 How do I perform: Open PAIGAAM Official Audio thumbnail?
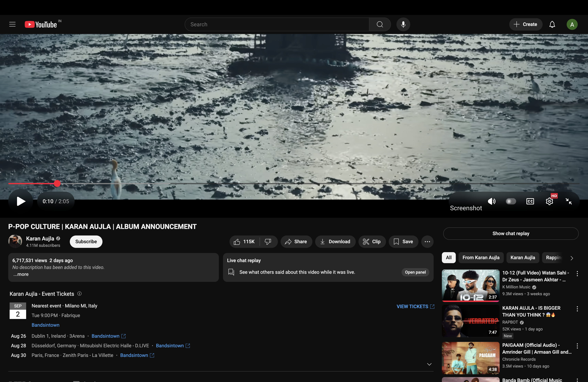pyautogui.click(x=471, y=358)
